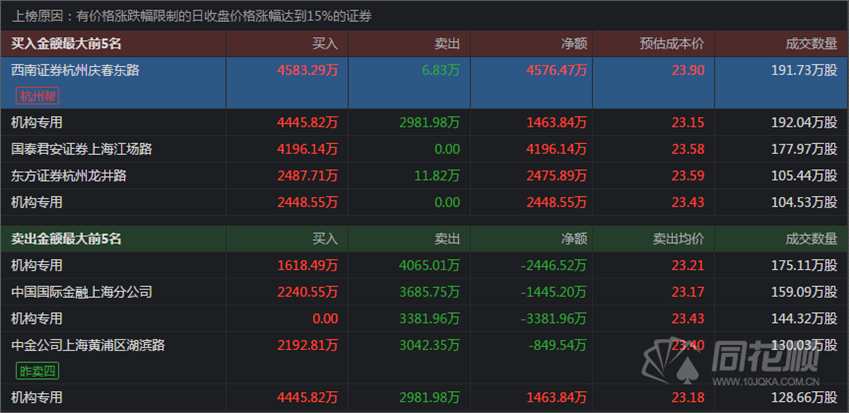Image resolution: width=850 pixels, height=413 pixels.
Task: Select buy amount 2192.81万
Action: coord(307,345)
